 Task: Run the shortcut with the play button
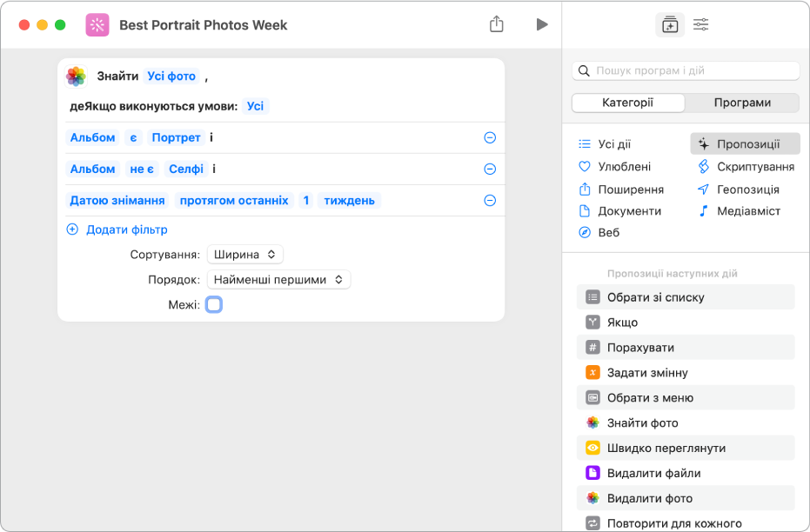(542, 24)
